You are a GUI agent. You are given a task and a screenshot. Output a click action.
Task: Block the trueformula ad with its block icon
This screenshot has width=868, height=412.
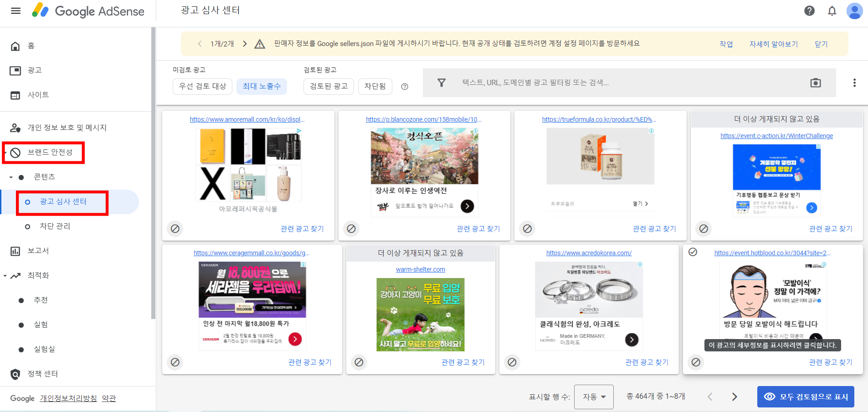(527, 228)
